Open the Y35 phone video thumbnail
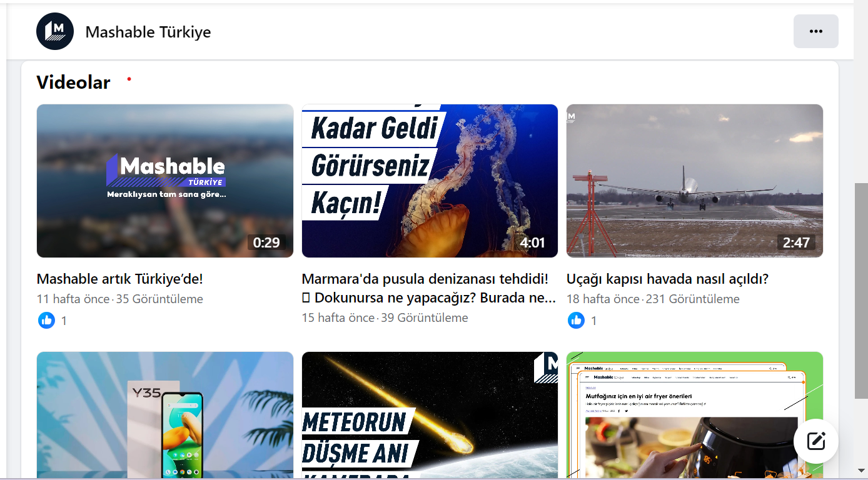 pos(165,415)
